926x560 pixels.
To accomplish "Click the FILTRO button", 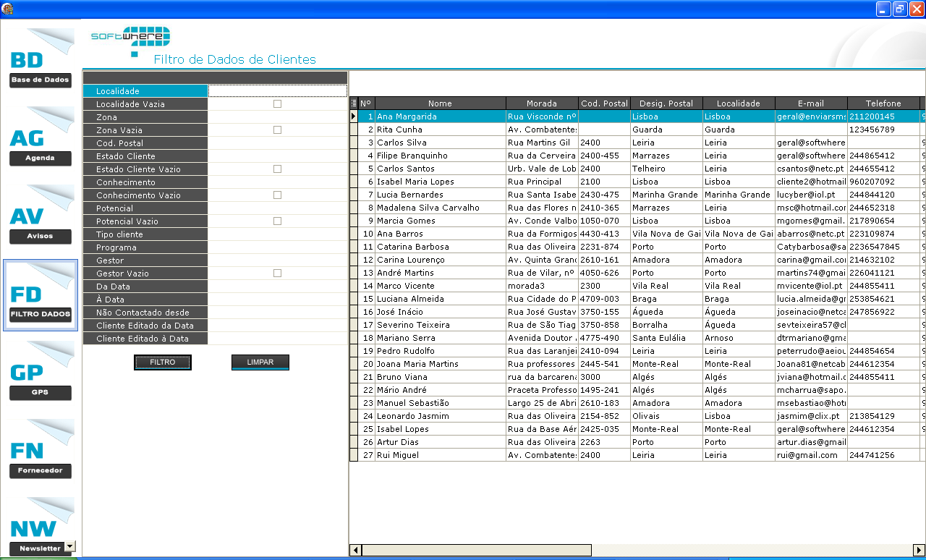I will (163, 362).
